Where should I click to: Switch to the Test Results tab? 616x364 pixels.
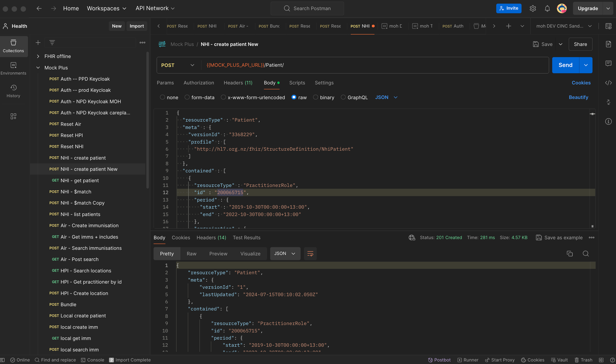coord(247,237)
